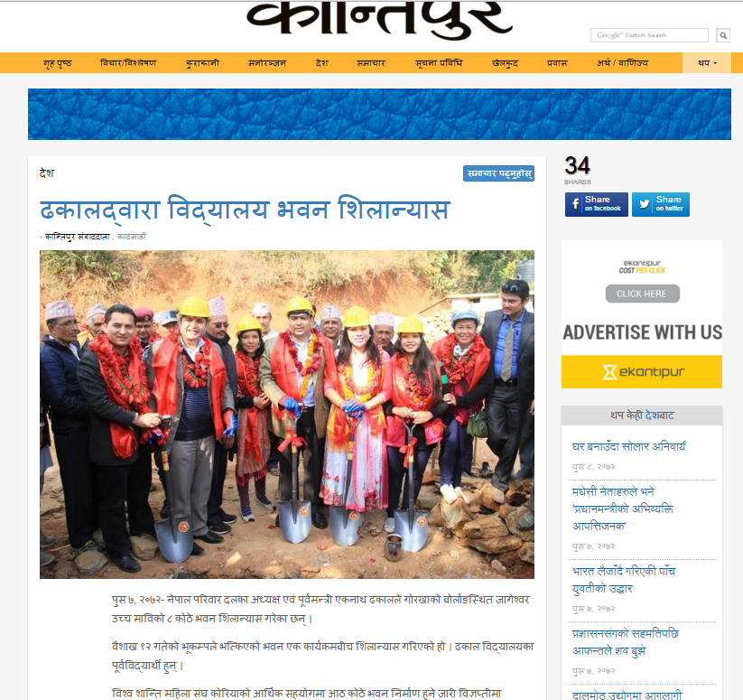
Task: Click the article's groundbreaking ceremony photo
Action: click(x=287, y=415)
